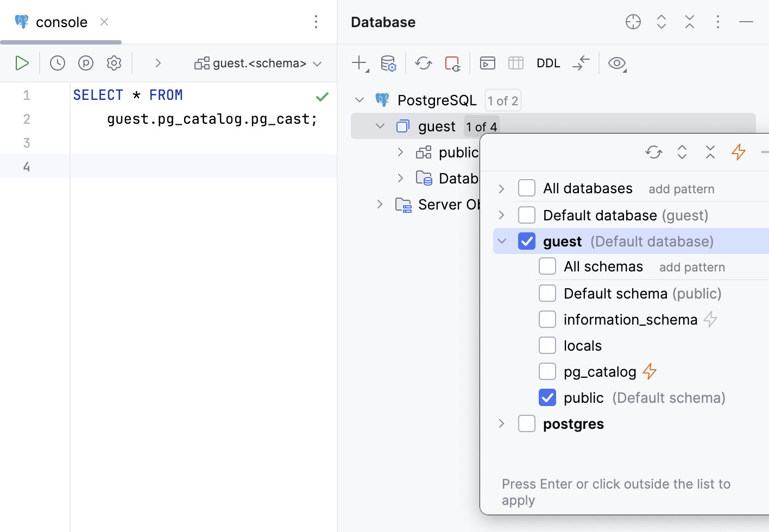Screen dimensions: 769x532
Task: Click the DDL toolbar button
Action: pos(548,63)
